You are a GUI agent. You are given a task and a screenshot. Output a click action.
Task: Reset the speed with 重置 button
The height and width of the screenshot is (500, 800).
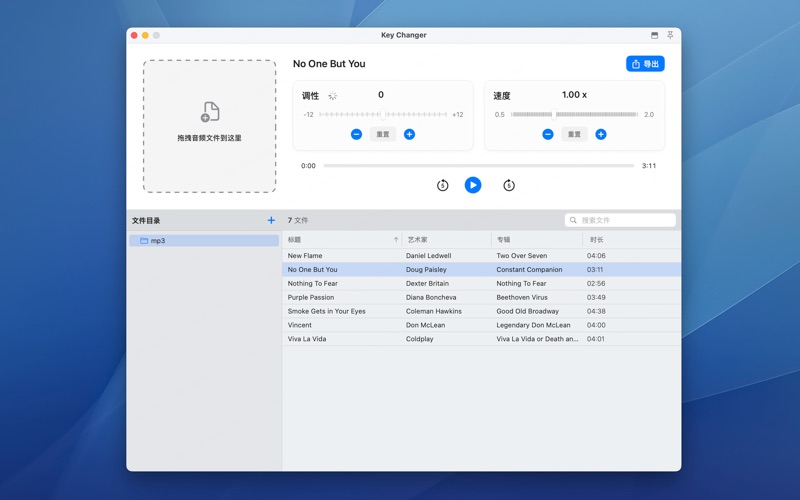[574, 134]
